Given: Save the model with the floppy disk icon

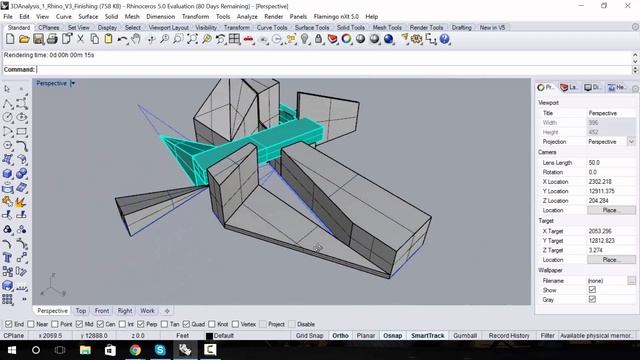Looking at the screenshot, I should [38, 39].
